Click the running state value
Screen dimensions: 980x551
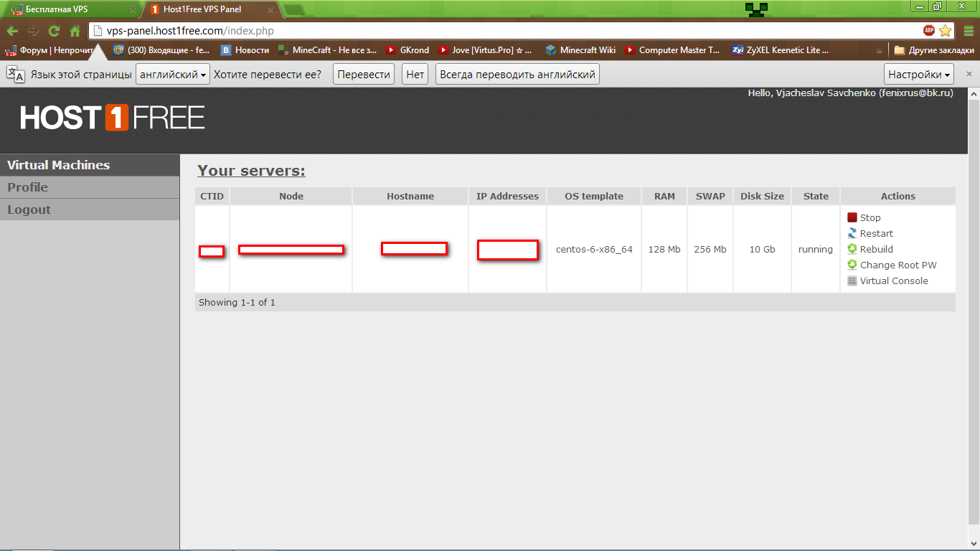816,250
